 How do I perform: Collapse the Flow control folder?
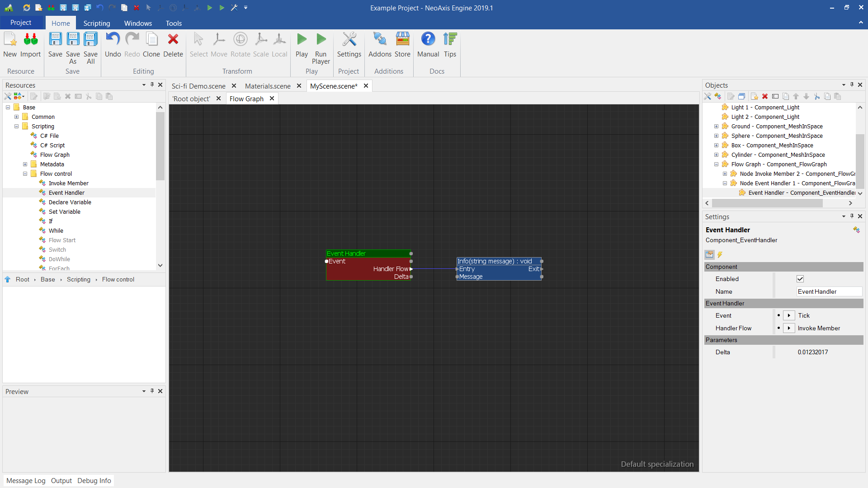(x=25, y=174)
